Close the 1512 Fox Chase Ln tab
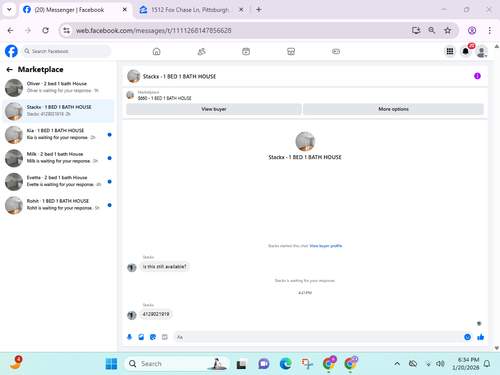The image size is (500, 375). point(241,10)
